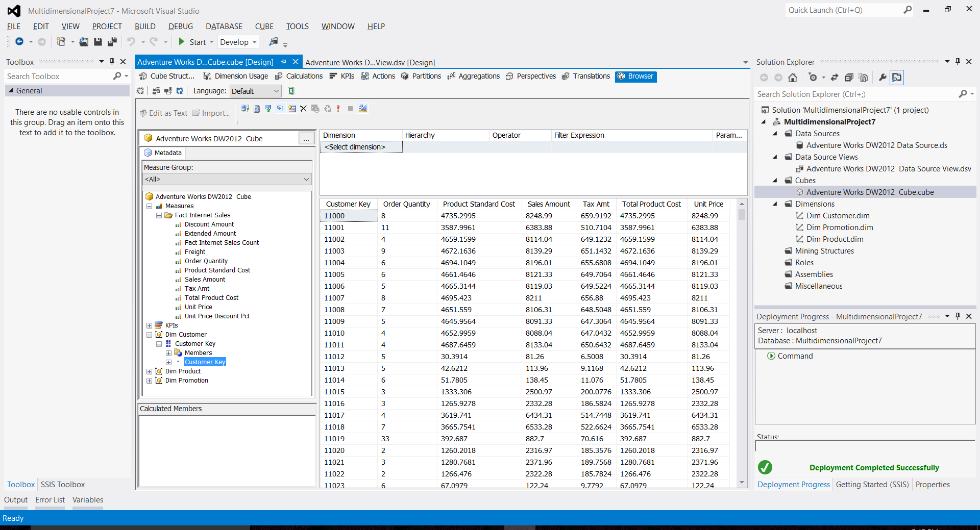Switch to the Getting Started (SSIS) tab
This screenshot has height=530, width=980.
[872, 485]
